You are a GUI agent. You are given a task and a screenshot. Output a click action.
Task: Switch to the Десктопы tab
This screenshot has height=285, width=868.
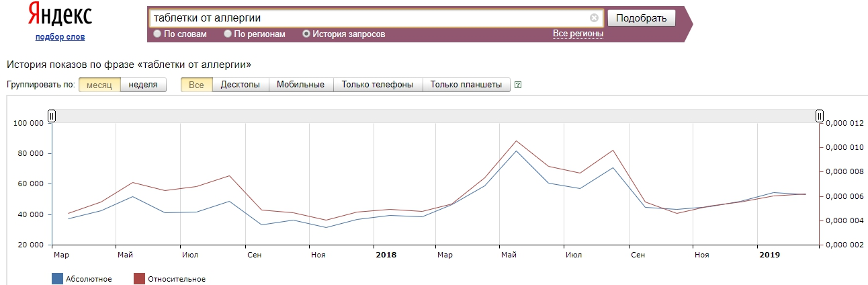click(x=241, y=85)
